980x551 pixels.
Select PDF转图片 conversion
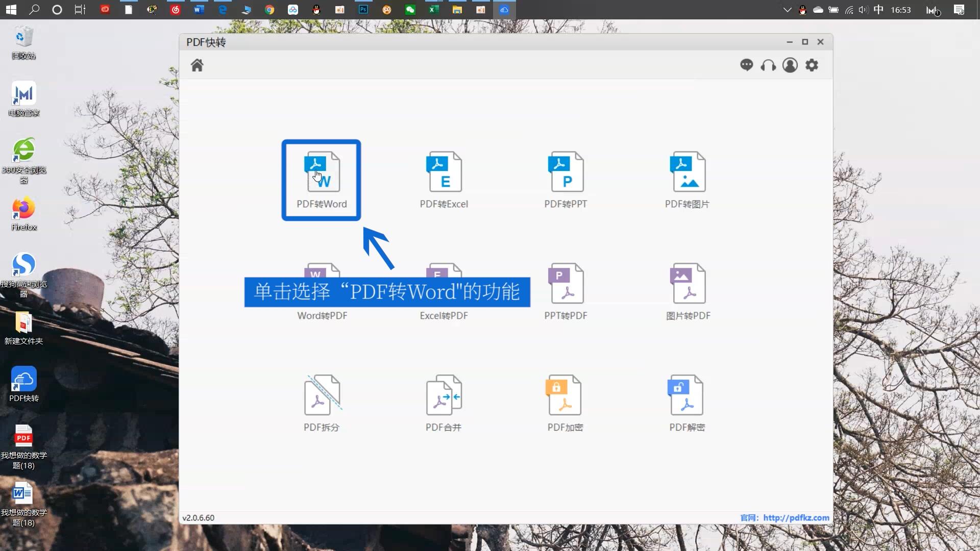(x=687, y=179)
